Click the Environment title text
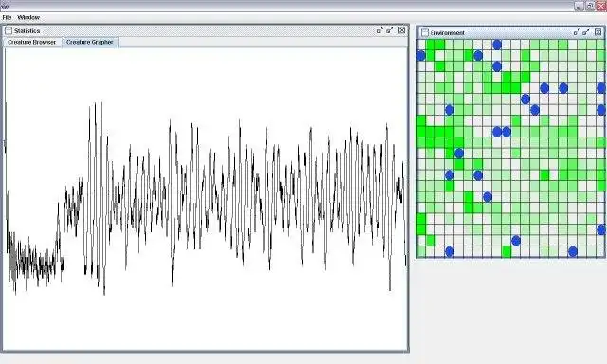 click(x=447, y=33)
